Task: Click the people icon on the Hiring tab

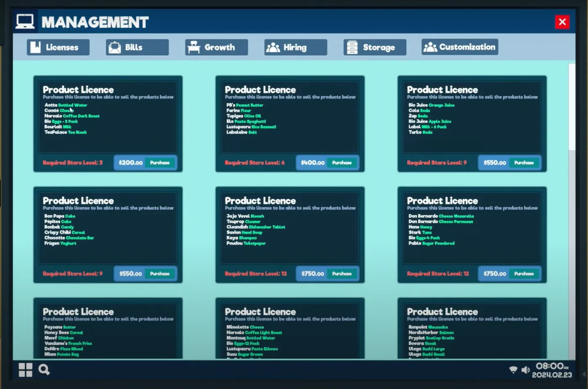Action: coord(274,47)
